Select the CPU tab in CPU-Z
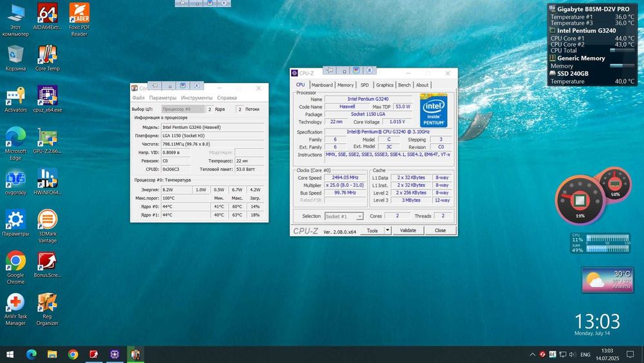644x363 pixels. coord(301,84)
